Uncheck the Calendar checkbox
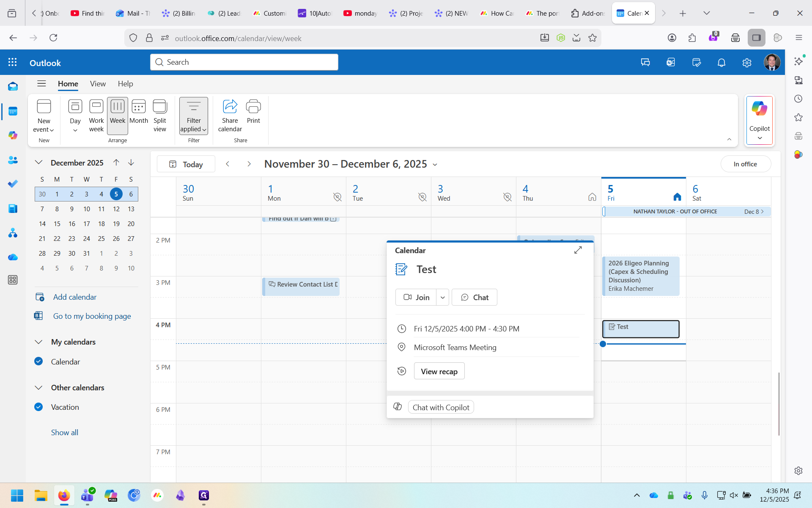 38,361
